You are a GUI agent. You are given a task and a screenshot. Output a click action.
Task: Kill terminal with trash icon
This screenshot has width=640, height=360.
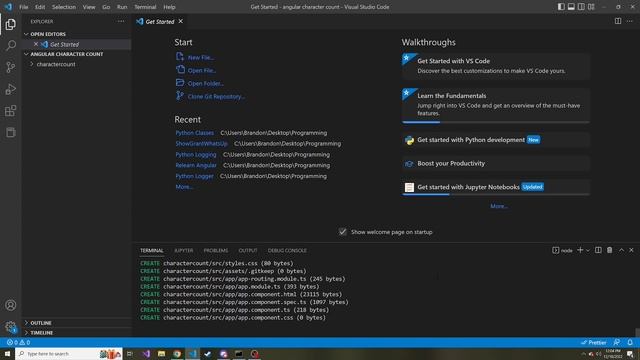click(609, 250)
